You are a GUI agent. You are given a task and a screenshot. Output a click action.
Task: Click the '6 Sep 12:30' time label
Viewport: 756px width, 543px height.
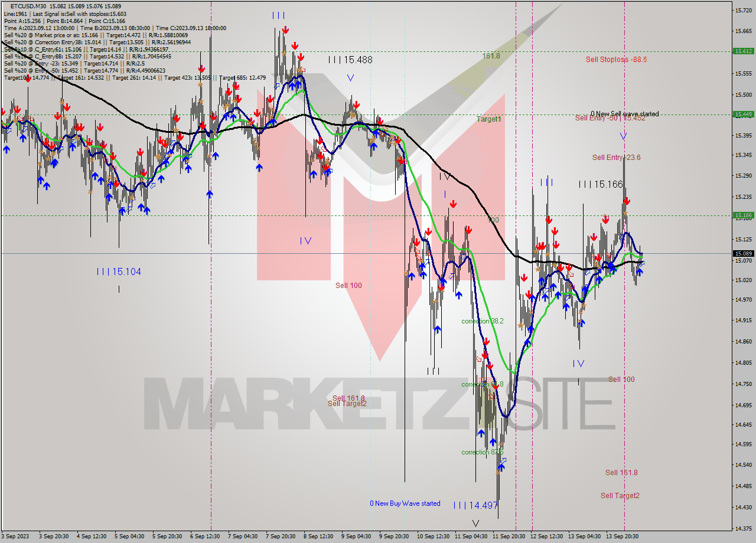[x=206, y=537]
